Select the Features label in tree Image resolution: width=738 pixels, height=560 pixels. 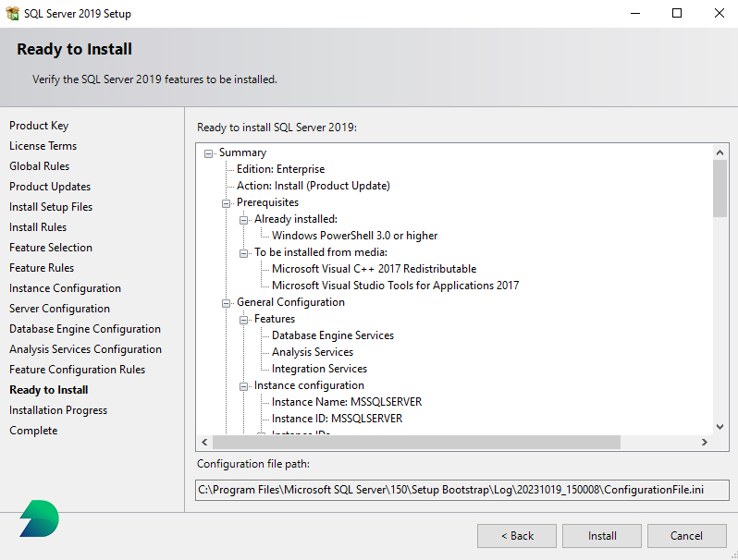[x=275, y=319]
